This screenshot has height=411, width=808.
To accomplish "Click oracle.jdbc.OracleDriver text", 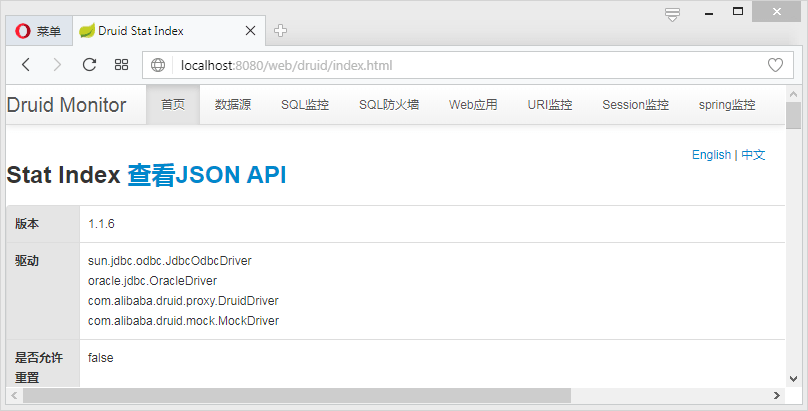I will coord(152,281).
